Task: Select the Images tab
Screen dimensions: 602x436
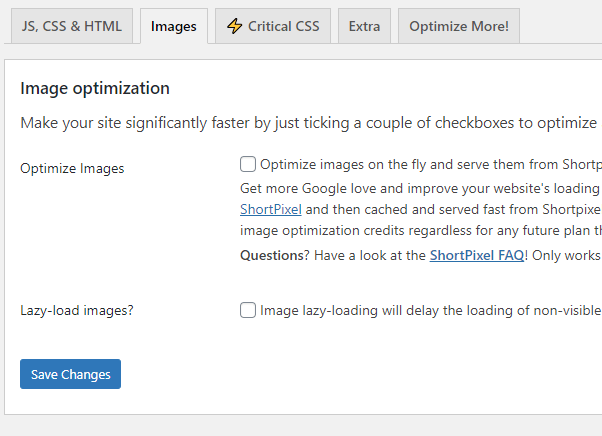Action: tap(174, 26)
